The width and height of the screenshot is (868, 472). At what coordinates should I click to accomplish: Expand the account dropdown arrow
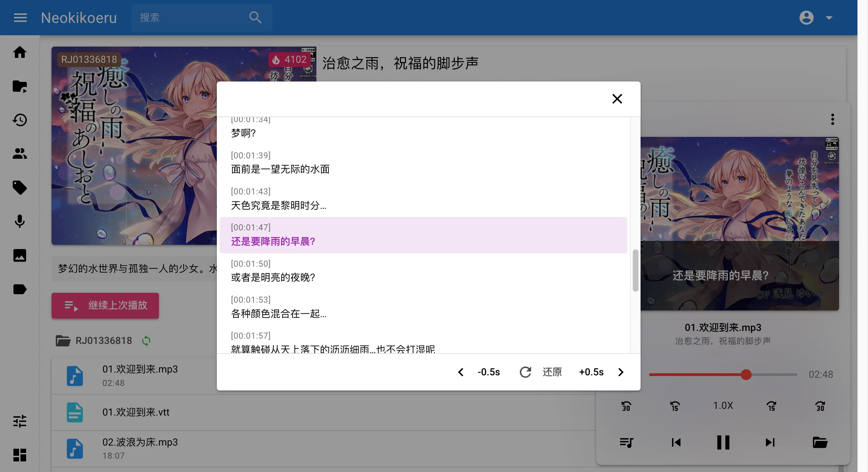tap(829, 18)
